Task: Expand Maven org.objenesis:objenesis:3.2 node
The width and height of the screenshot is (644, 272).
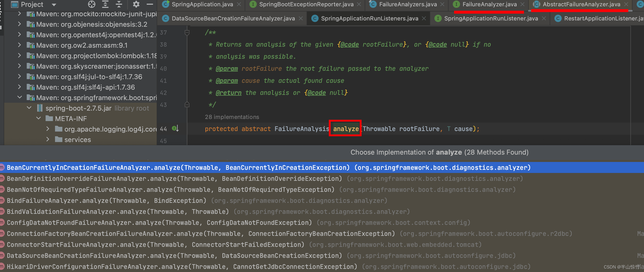Action: coord(19,24)
